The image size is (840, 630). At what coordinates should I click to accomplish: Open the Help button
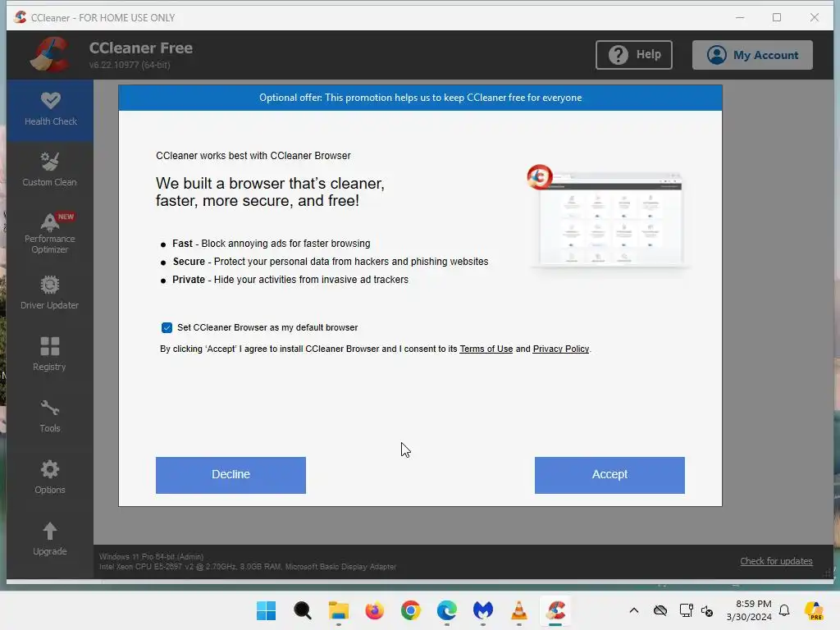point(634,55)
